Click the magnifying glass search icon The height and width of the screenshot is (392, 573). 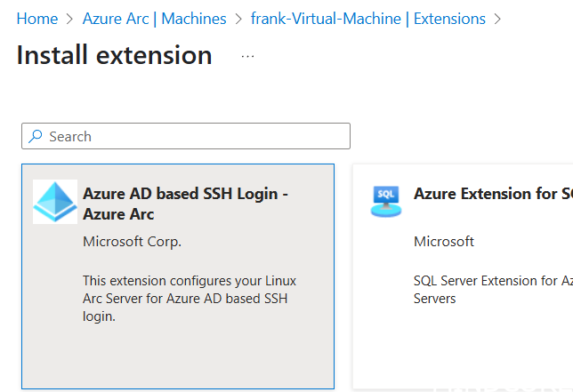click(x=36, y=136)
